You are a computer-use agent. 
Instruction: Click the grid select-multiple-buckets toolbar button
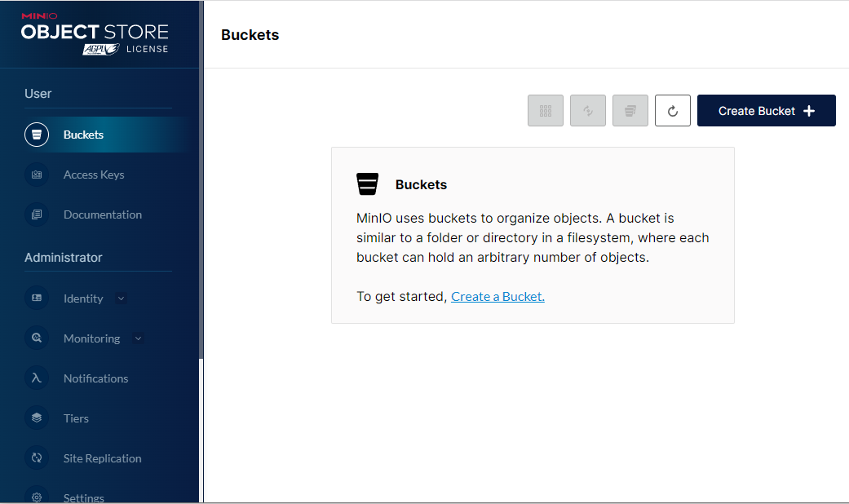coord(546,111)
